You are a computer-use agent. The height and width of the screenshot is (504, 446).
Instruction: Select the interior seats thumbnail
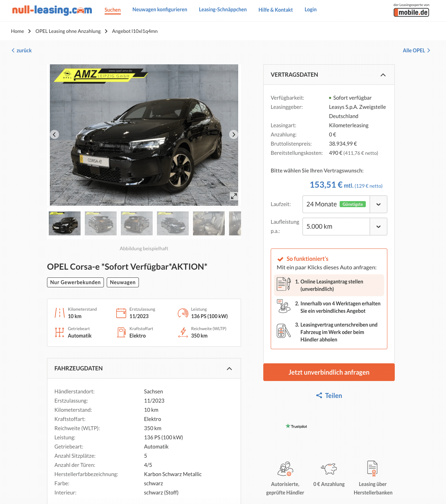tap(209, 223)
